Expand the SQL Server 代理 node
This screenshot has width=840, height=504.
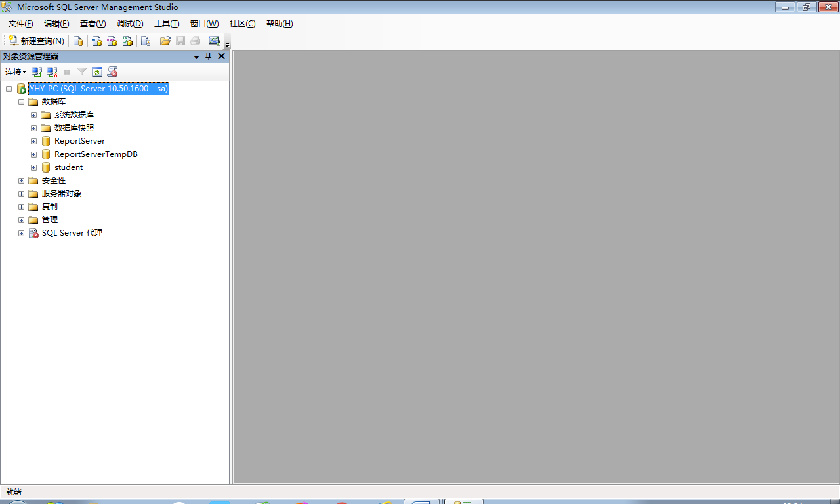[21, 233]
